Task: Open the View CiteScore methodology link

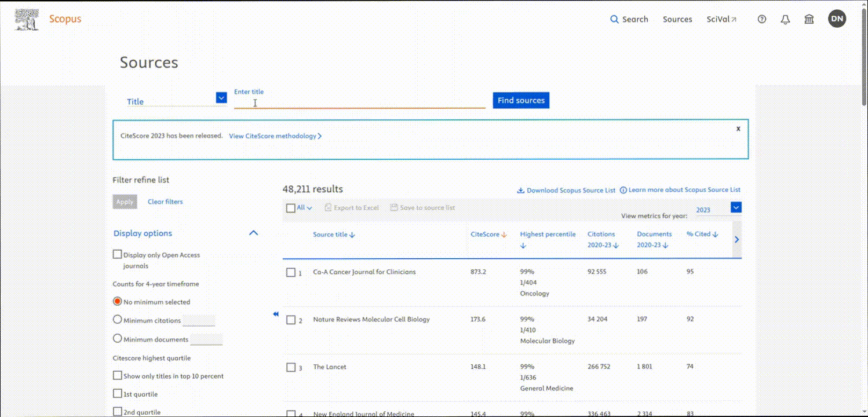Action: coord(275,136)
